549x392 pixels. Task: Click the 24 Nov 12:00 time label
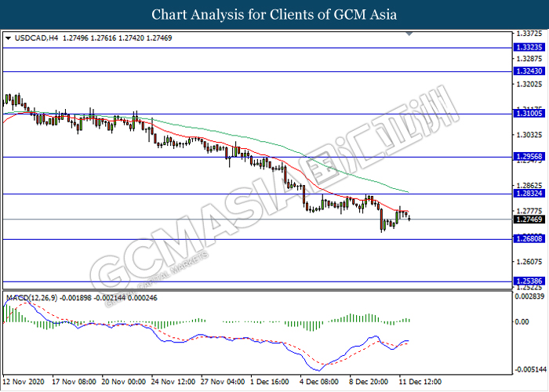(173, 382)
